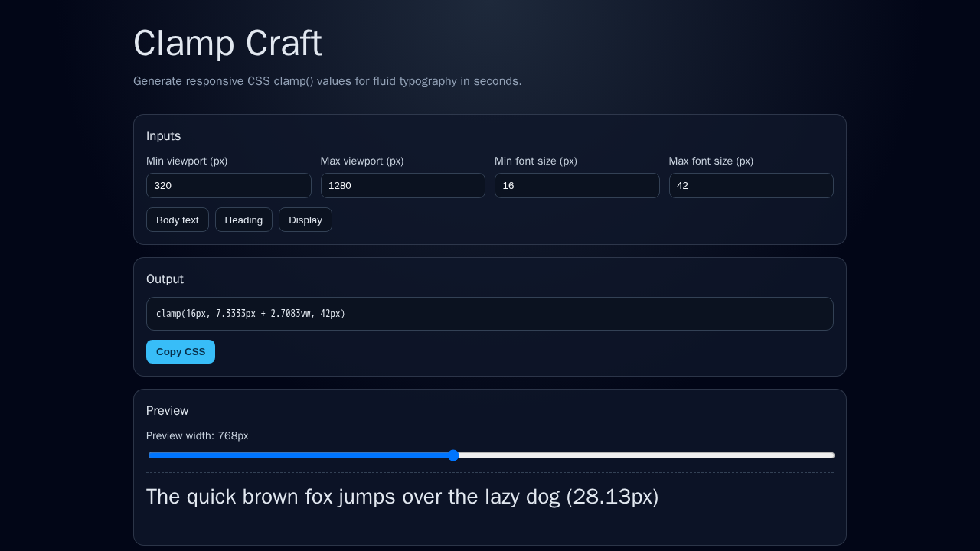
Task: Click the Clamp Craft page title
Action: pos(227,43)
